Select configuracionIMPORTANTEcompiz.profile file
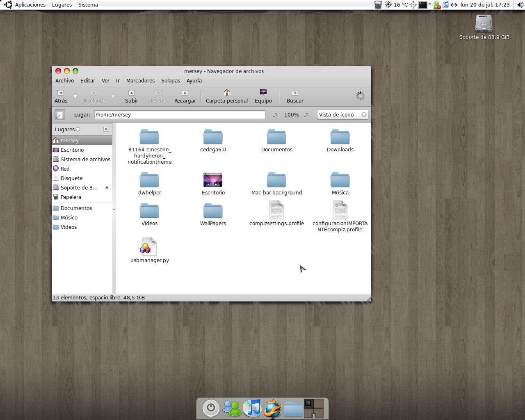Screen dimensions: 525x420 [x=340, y=216]
